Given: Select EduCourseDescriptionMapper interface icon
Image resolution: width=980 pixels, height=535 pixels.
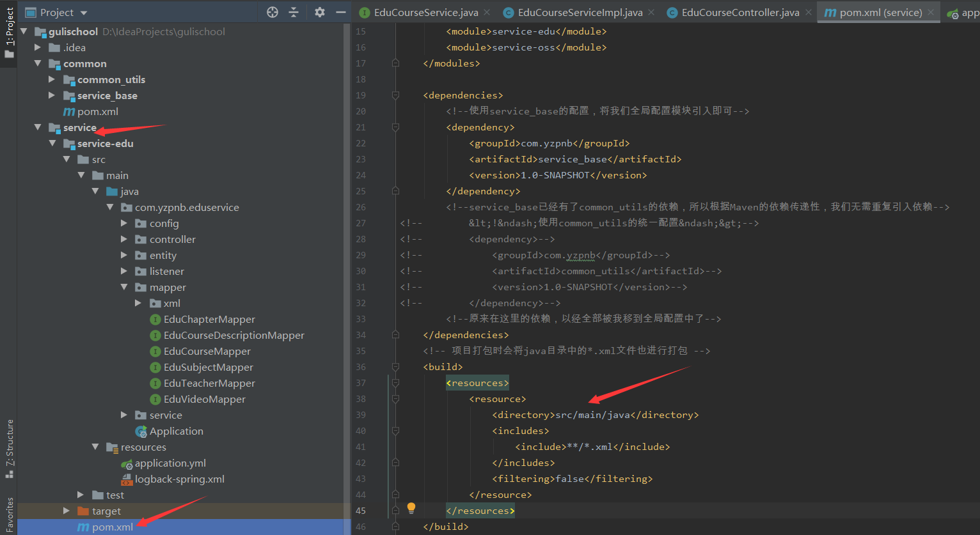Looking at the screenshot, I should click(155, 335).
